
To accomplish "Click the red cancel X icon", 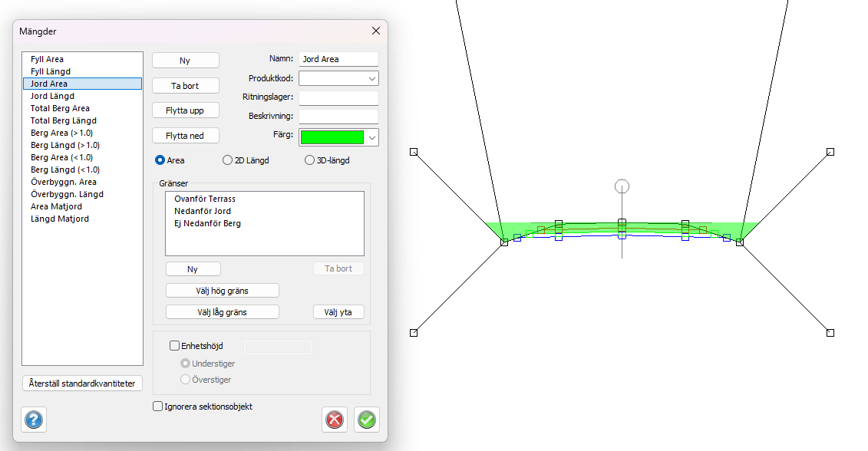I will [335, 420].
